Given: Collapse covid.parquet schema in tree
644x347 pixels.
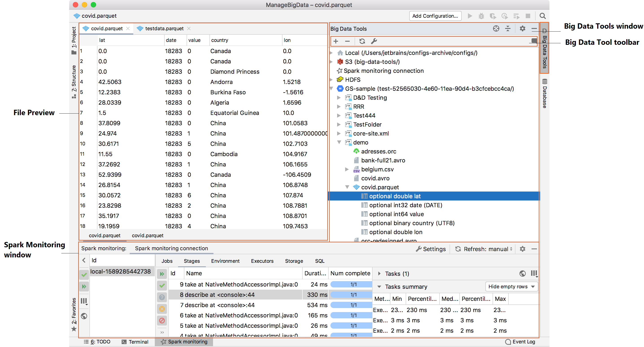Looking at the screenshot, I should (x=347, y=187).
